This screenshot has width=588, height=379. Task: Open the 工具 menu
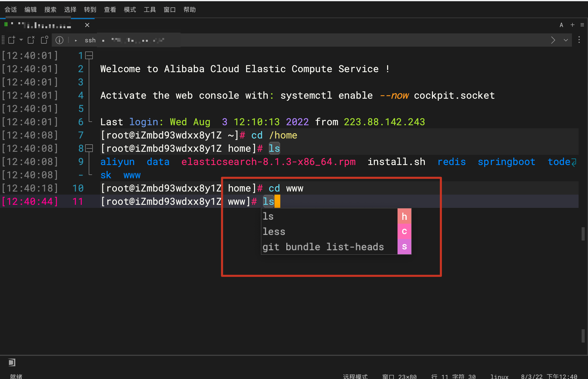tap(150, 10)
